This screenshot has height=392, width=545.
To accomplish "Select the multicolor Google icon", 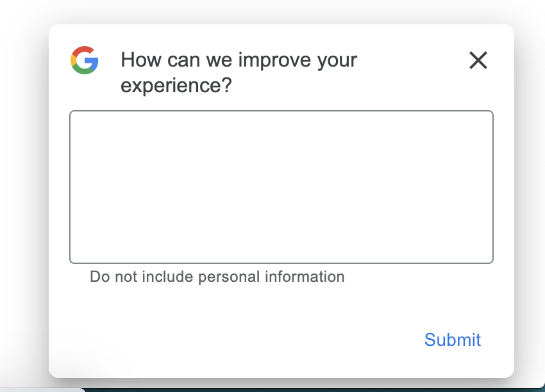I will click(x=85, y=60).
